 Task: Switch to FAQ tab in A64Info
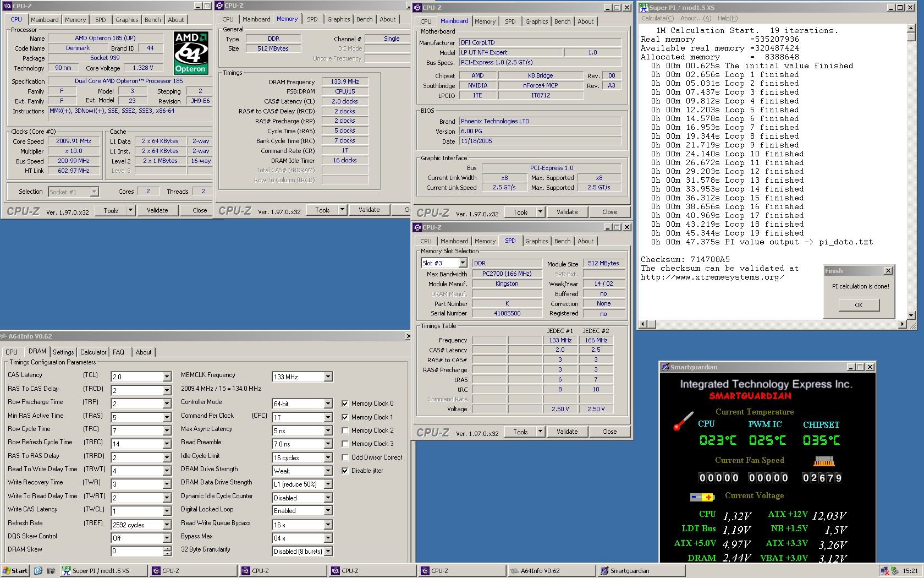[118, 352]
